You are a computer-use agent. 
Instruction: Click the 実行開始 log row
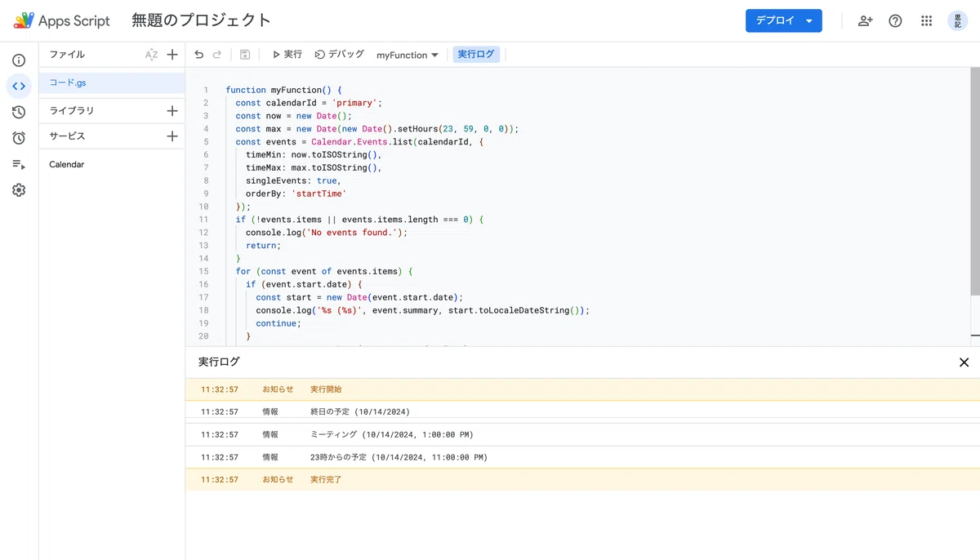pyautogui.click(x=582, y=389)
